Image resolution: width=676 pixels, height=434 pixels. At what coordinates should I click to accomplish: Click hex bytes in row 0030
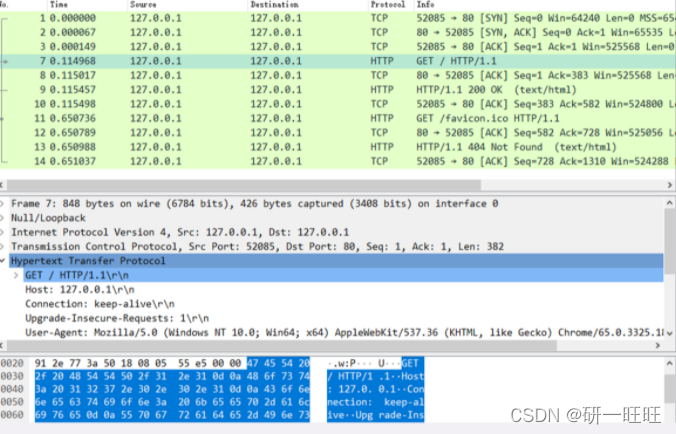click(x=172, y=376)
